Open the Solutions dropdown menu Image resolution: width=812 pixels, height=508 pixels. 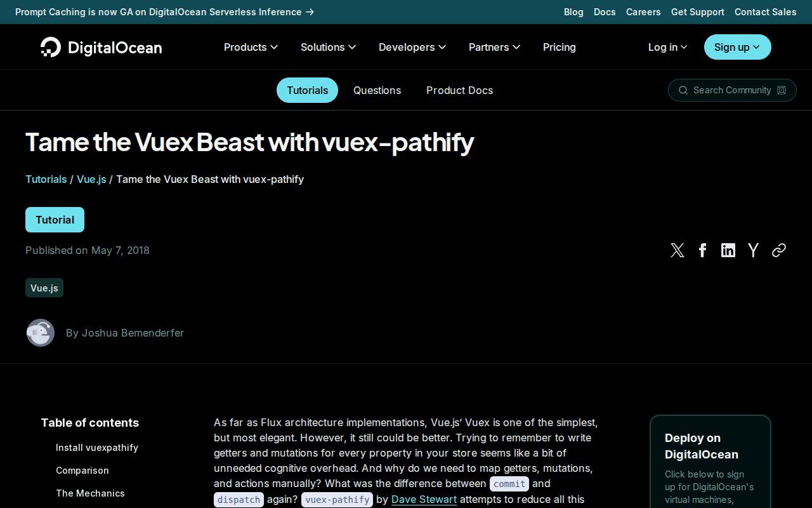tap(328, 47)
